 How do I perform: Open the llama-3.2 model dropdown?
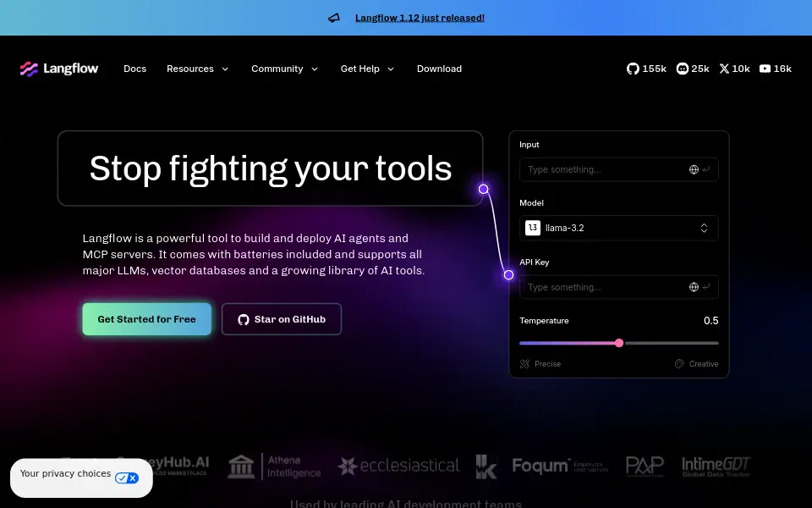coord(619,228)
